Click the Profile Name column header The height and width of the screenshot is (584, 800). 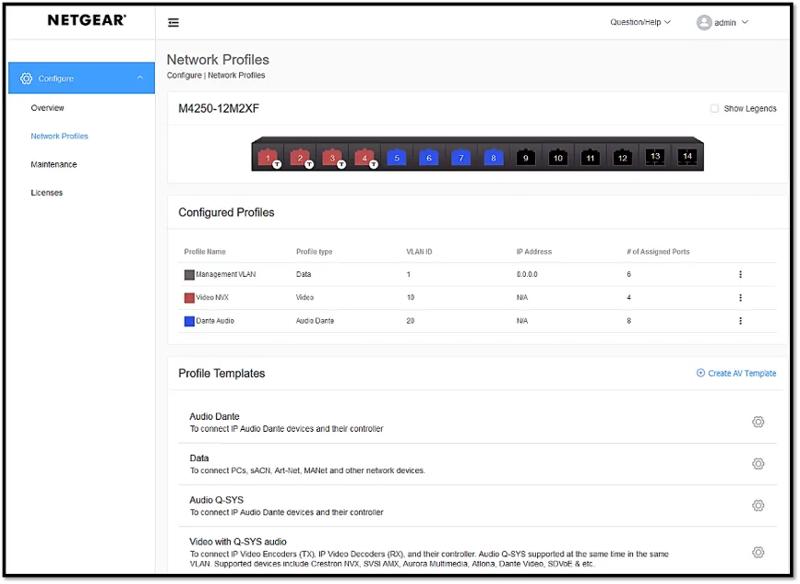(205, 252)
